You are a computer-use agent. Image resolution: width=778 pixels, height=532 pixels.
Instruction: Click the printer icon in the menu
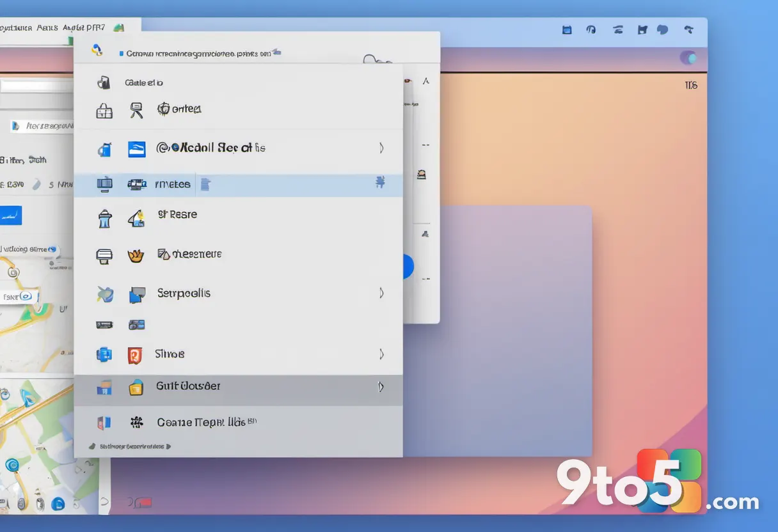tap(104, 256)
